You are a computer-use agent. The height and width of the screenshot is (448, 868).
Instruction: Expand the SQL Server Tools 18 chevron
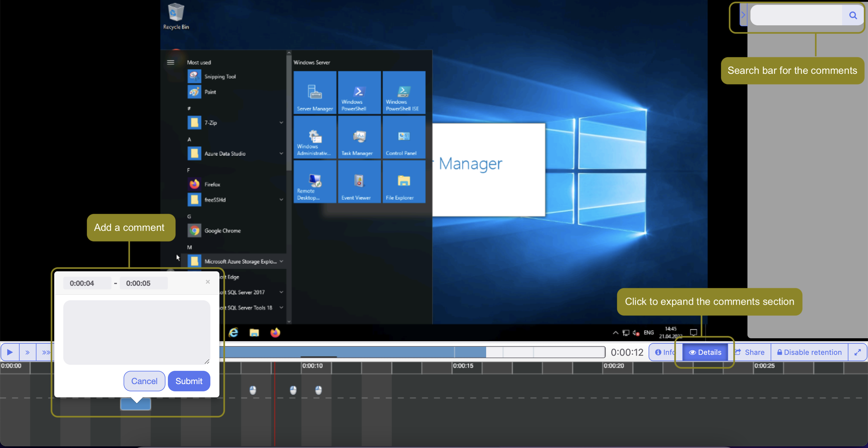point(281,308)
